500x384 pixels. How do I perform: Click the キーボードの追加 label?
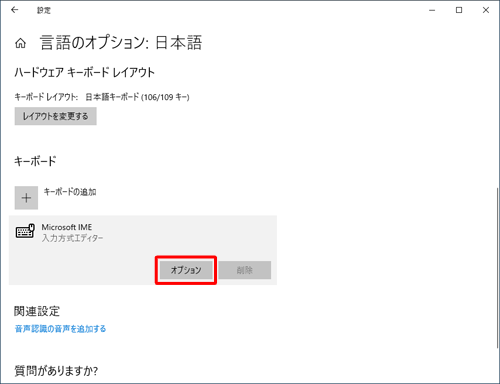70,192
